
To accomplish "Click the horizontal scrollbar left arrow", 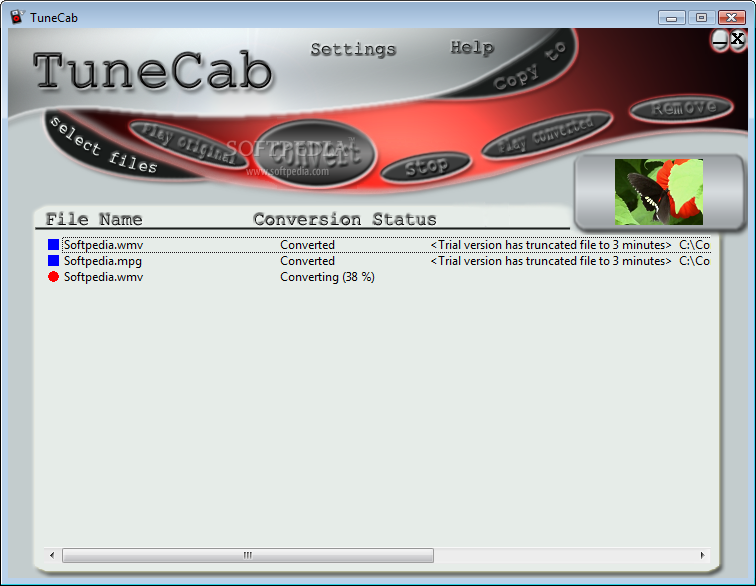I will (52, 555).
